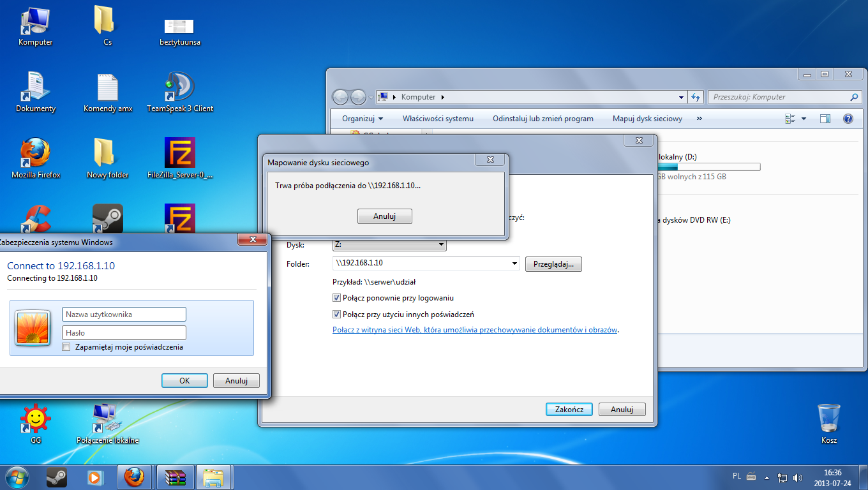This screenshot has width=868, height=490.
Task: Click the Nazwa użytkownika input field
Action: pos(123,314)
